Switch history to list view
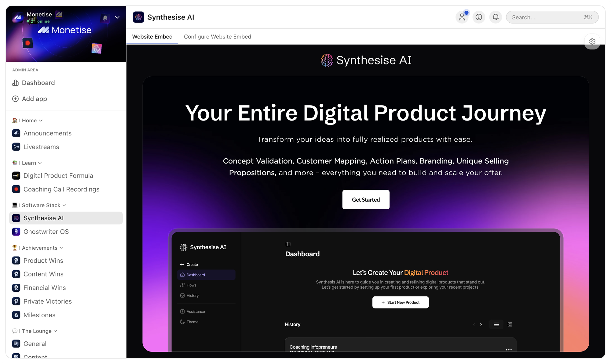Screen dimensions: 611x364 click(496, 324)
